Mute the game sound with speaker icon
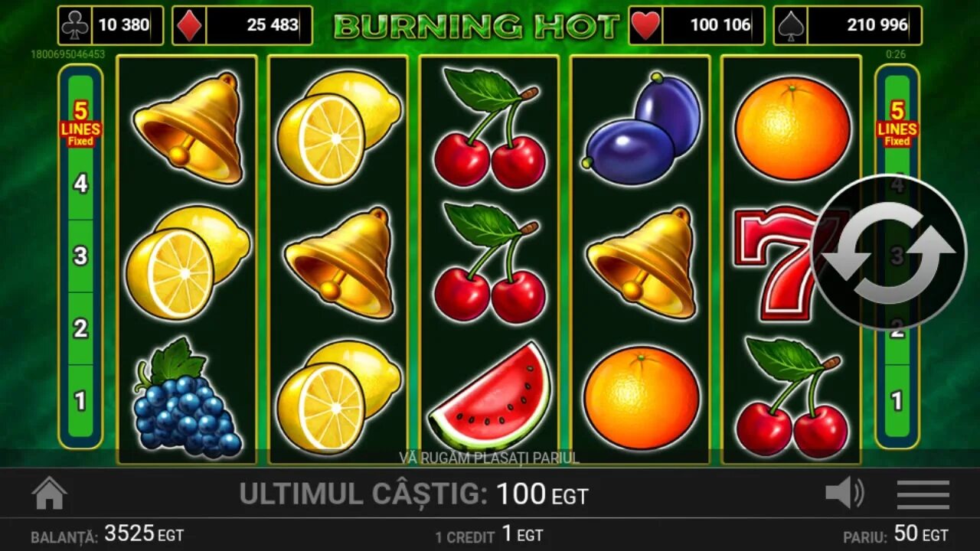The width and height of the screenshot is (980, 551). pyautogui.click(x=844, y=494)
